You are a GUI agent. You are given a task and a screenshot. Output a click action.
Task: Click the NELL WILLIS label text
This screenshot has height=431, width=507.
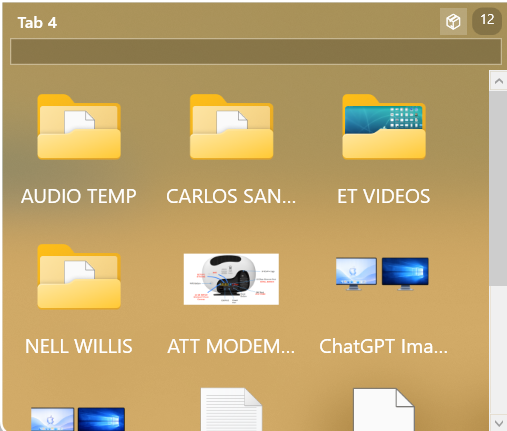(79, 346)
